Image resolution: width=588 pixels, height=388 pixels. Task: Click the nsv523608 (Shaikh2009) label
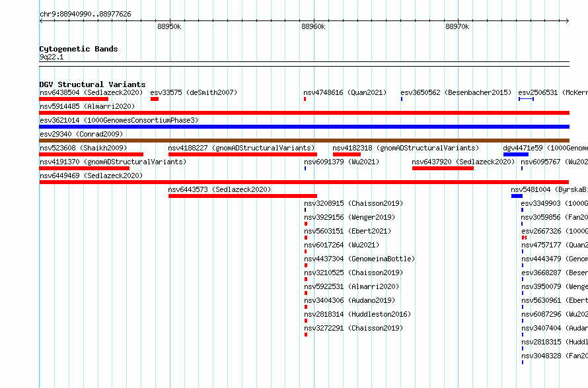[x=83, y=148]
